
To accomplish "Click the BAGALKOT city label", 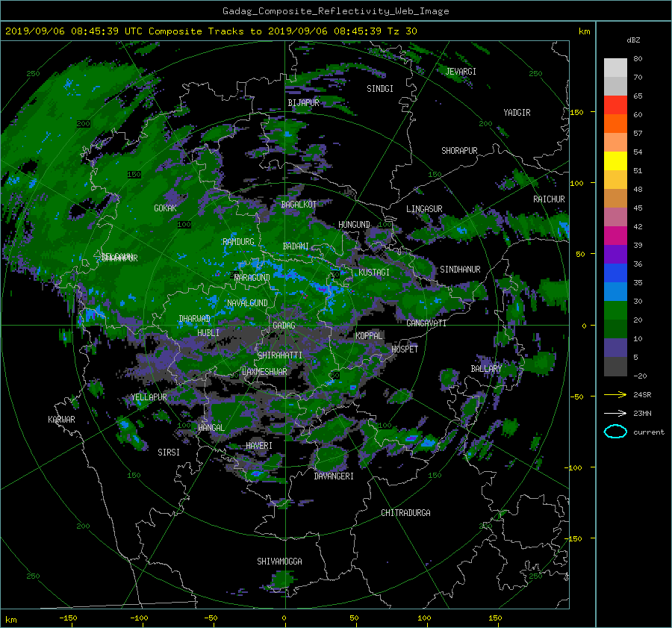I will click(x=299, y=205).
